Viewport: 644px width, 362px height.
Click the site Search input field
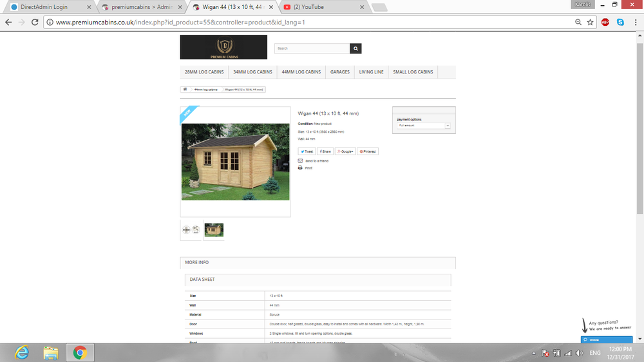[312, 48]
